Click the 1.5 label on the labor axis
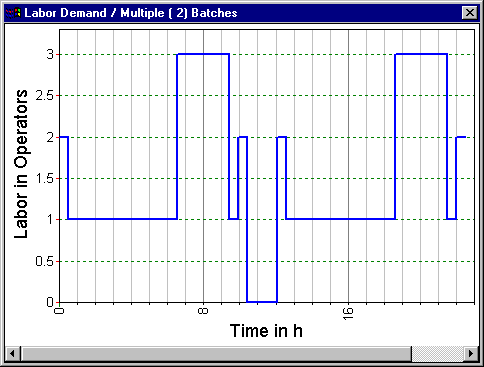Screen dimensions: 484x367 [44, 179]
